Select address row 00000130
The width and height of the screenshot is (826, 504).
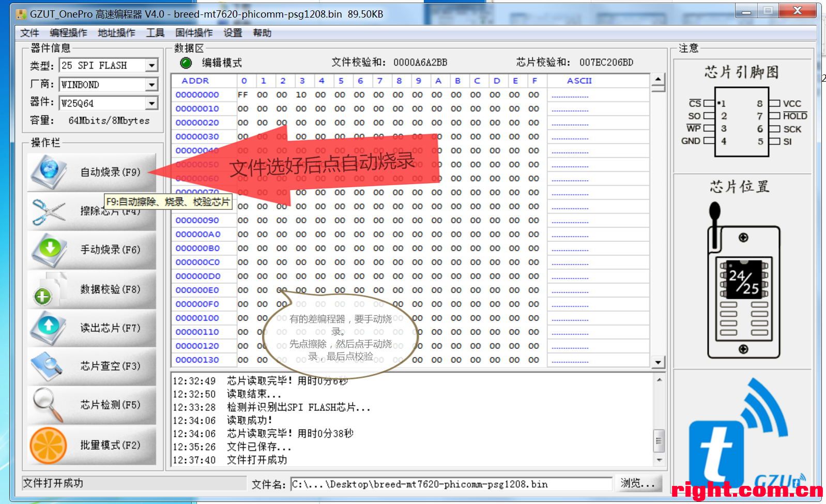pos(197,360)
